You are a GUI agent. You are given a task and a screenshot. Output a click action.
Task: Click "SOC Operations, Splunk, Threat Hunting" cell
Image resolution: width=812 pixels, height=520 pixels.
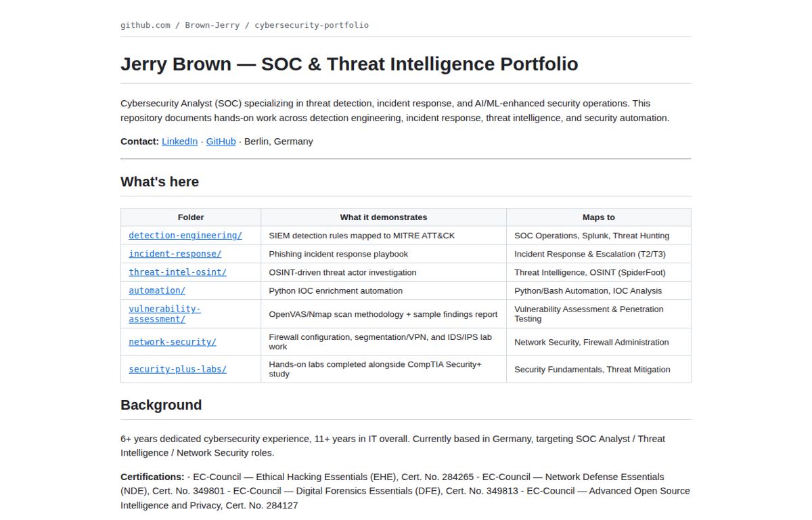pyautogui.click(x=599, y=236)
